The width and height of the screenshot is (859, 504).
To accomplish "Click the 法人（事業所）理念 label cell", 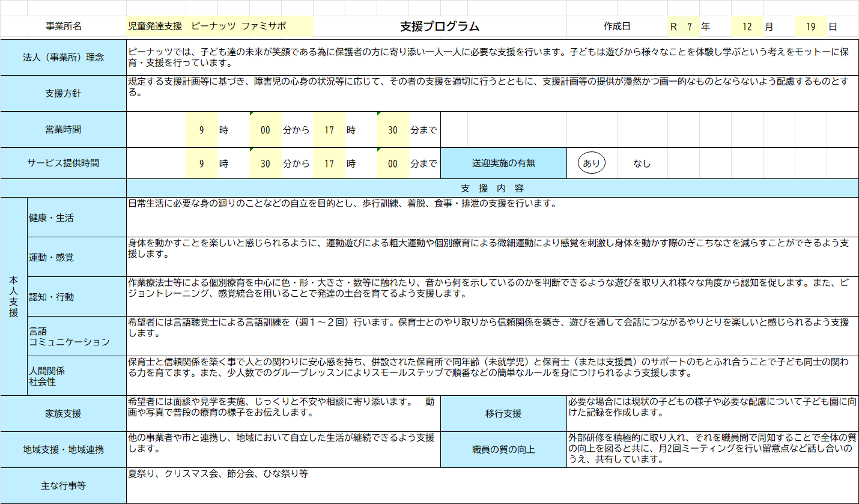I will point(63,58).
